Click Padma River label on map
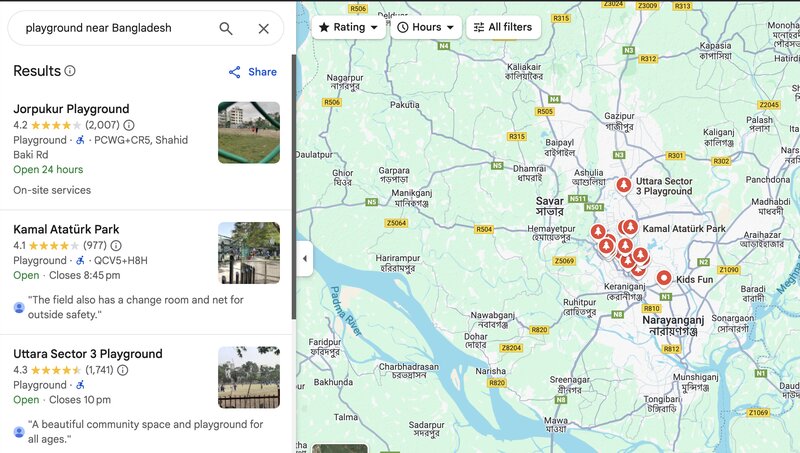Screen dimensions: 800x453 click(x=345, y=312)
